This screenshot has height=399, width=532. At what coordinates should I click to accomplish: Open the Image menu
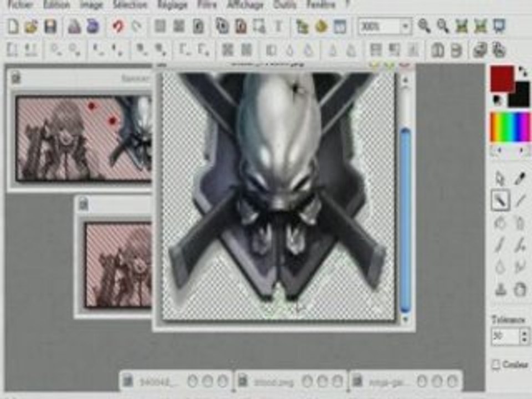[91, 4]
